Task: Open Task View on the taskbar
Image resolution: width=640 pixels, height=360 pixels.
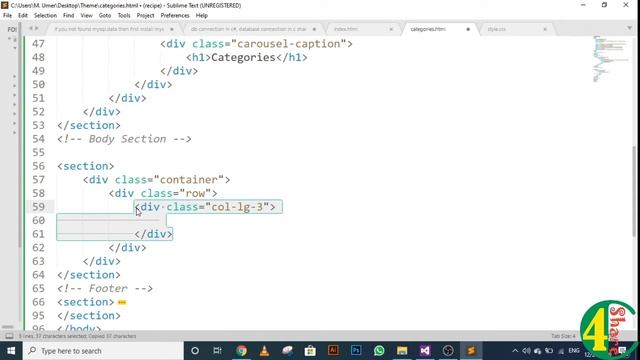Action: pos(218,351)
